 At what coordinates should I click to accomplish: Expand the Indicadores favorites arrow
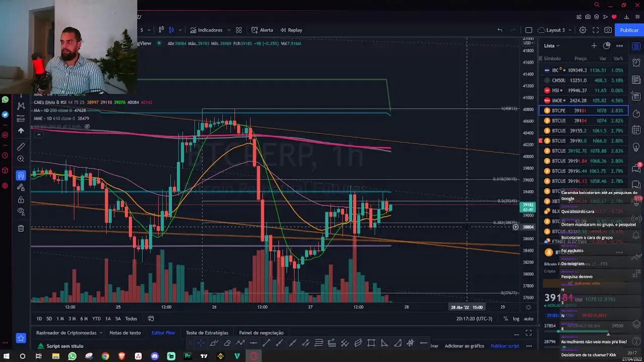pyautogui.click(x=229, y=30)
